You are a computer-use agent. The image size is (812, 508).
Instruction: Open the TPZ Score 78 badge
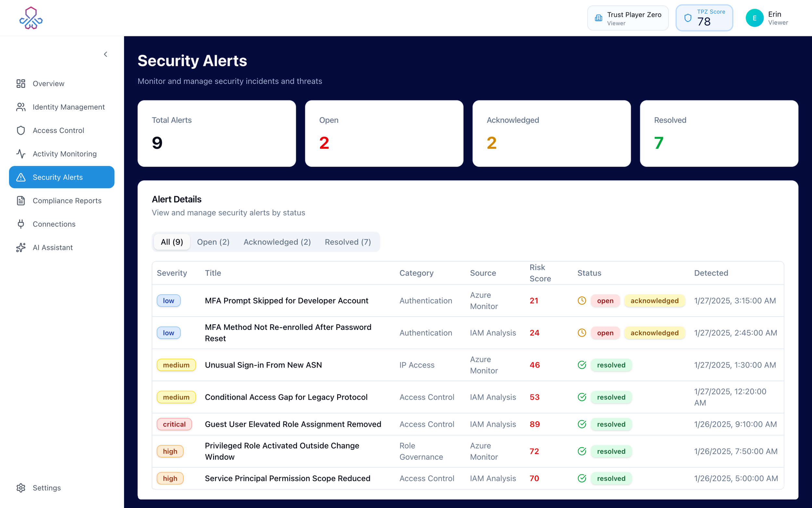click(704, 18)
